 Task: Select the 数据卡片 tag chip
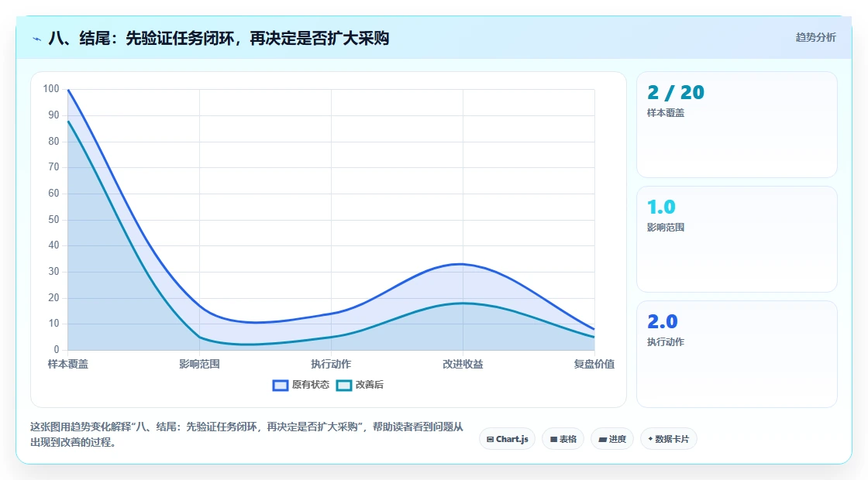tap(669, 439)
